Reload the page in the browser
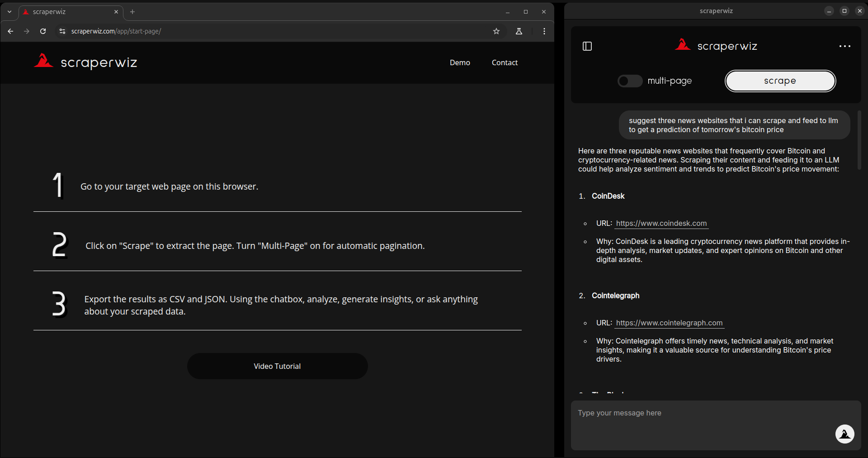868x458 pixels. [x=43, y=31]
